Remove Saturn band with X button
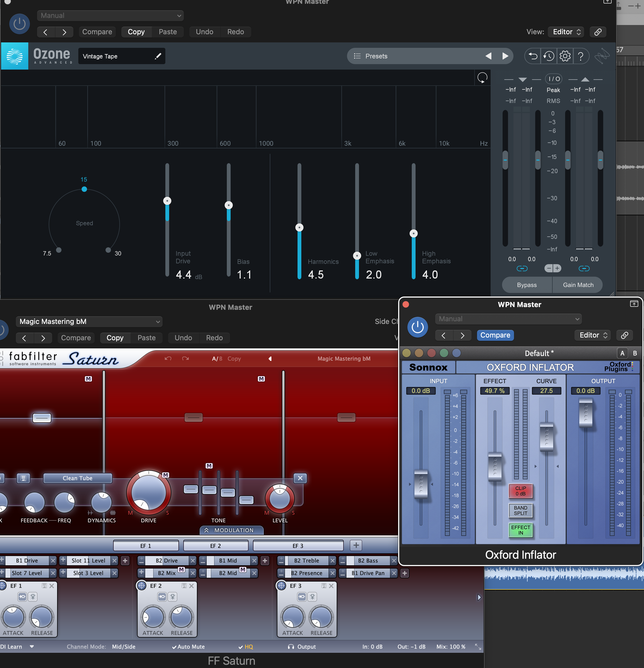The height and width of the screenshot is (668, 644). (x=300, y=478)
